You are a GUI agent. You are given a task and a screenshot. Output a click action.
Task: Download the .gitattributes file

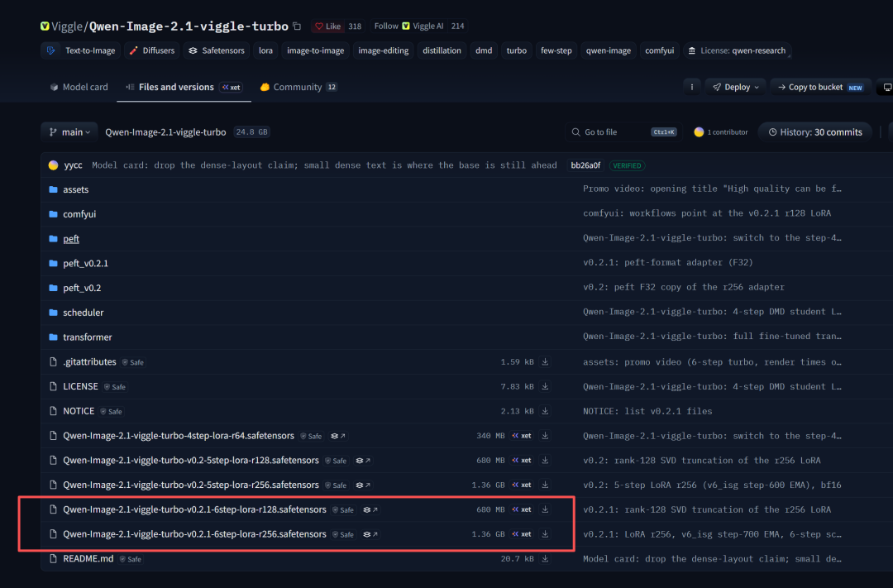(545, 361)
